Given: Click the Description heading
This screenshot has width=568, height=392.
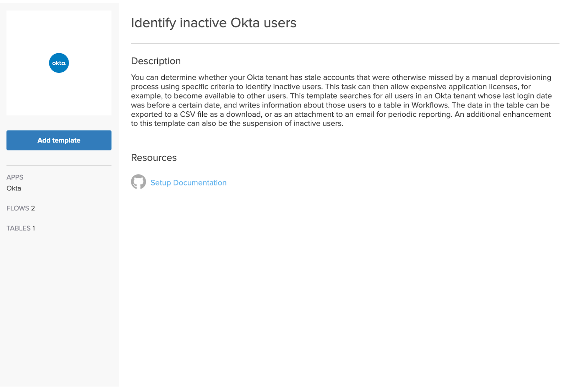Looking at the screenshot, I should pos(155,61).
